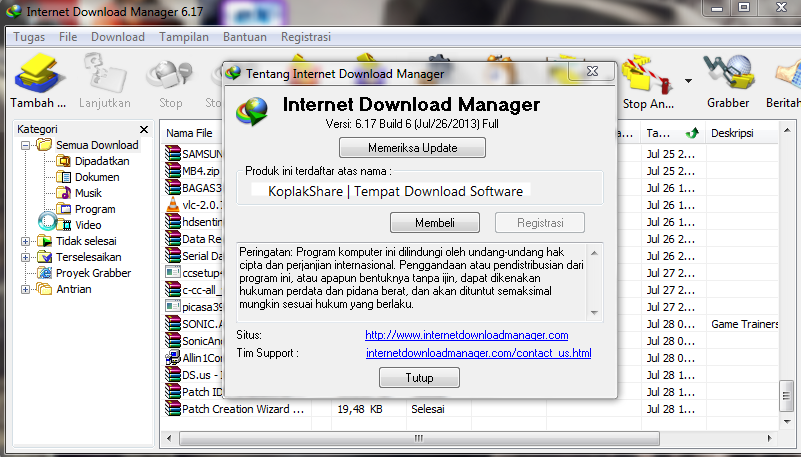Click the horizontal scrollbar thumb of file list
Image resolution: width=801 pixels, height=457 pixels.
tap(419, 439)
